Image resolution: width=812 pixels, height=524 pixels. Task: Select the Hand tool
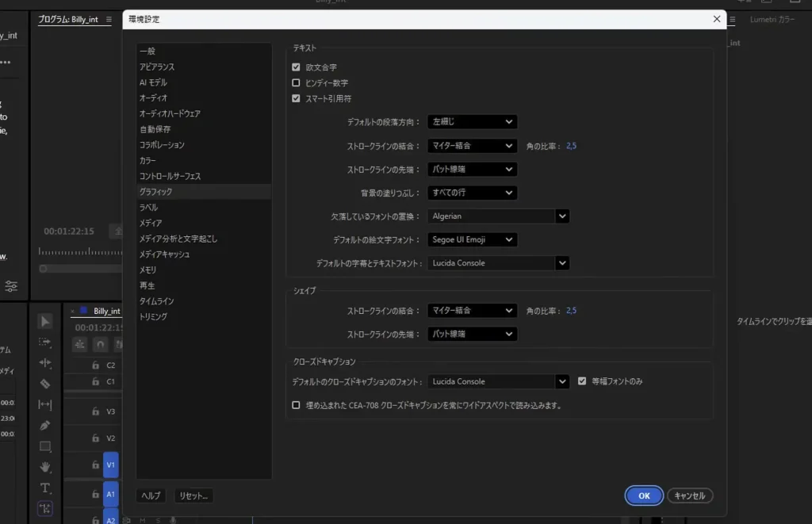point(45,467)
